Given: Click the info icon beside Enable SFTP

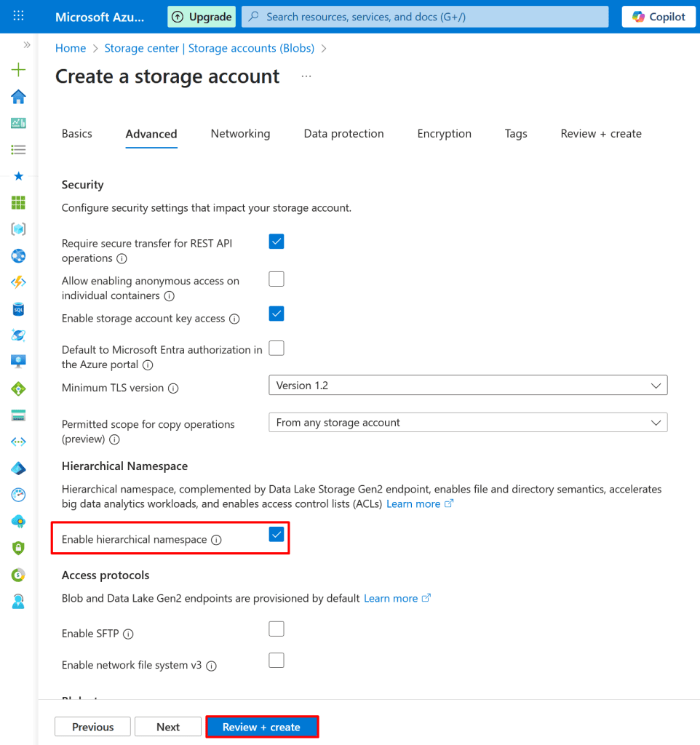Looking at the screenshot, I should tap(128, 634).
